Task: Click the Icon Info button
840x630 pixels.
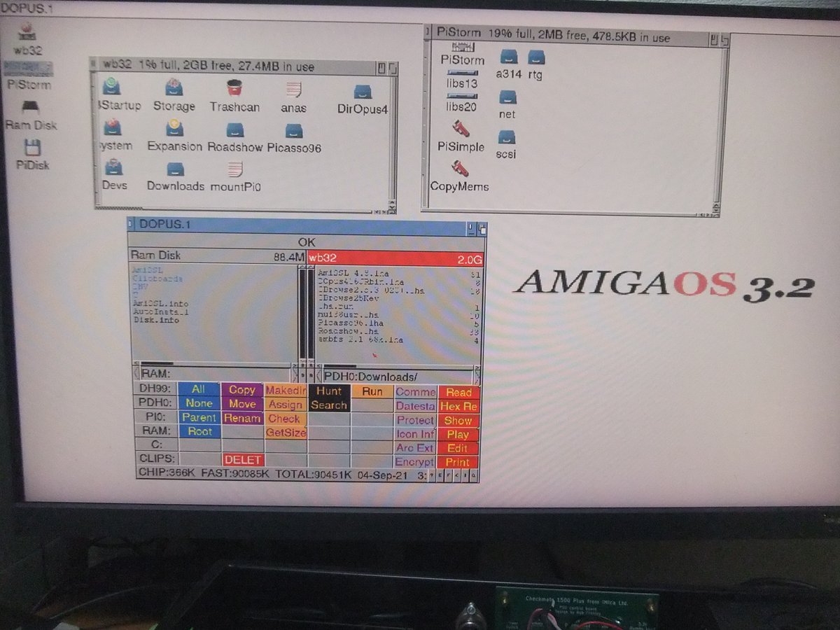Action: tap(416, 434)
